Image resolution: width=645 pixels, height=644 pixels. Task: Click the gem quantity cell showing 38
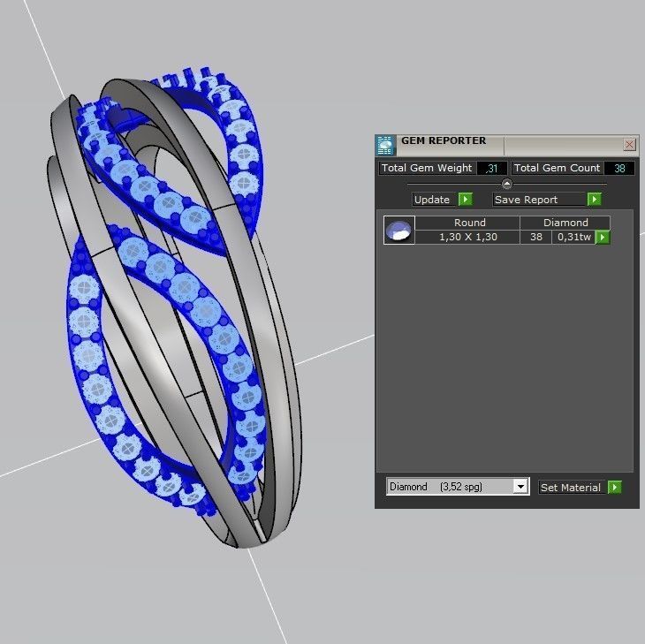pyautogui.click(x=536, y=237)
